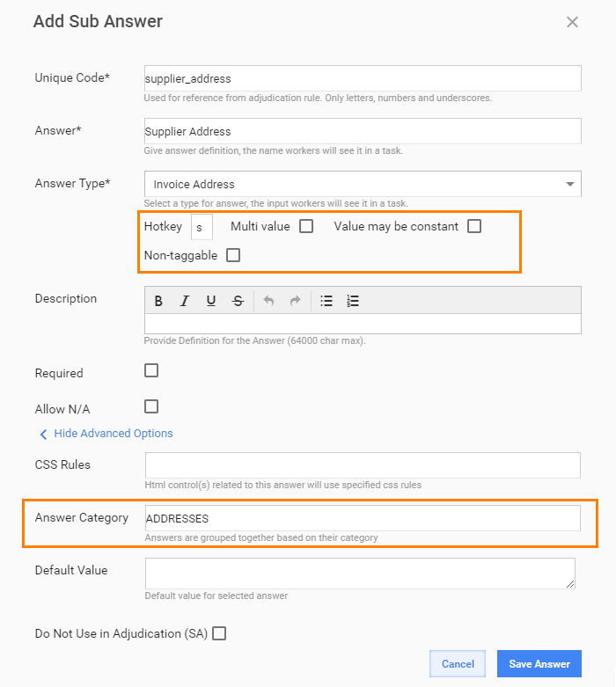
Task: Mark the answer as Required
Action: tap(151, 370)
